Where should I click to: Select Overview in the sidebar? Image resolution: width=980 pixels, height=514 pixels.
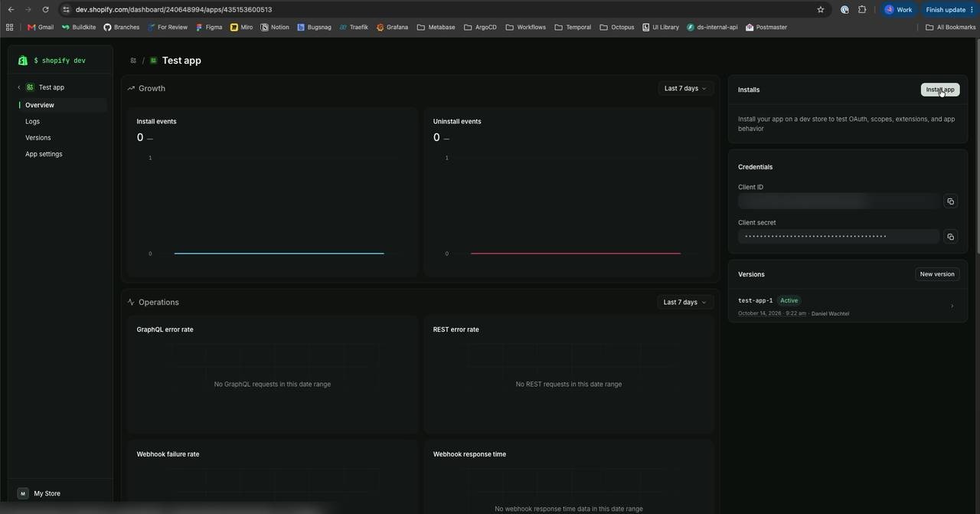point(63,105)
